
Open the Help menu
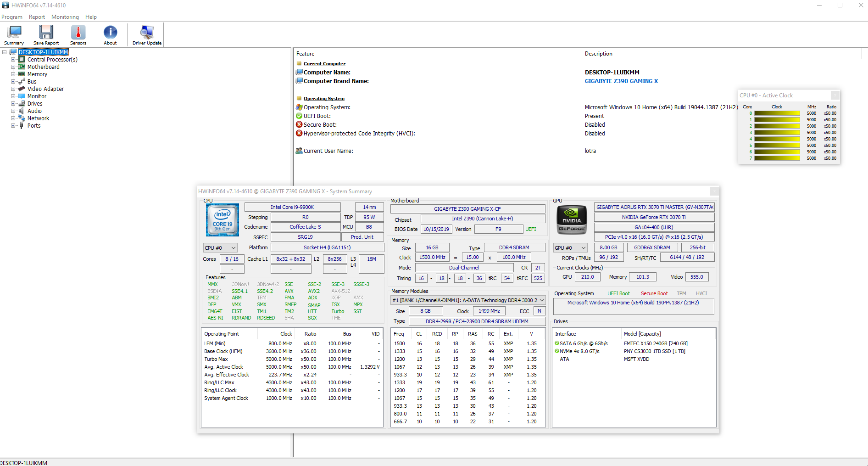(91, 17)
